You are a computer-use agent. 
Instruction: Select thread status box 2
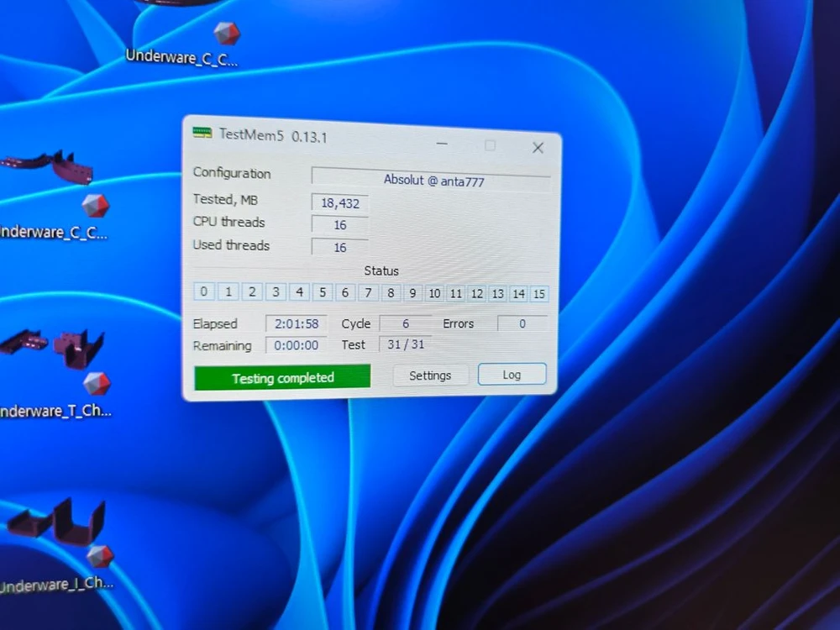tap(252, 292)
